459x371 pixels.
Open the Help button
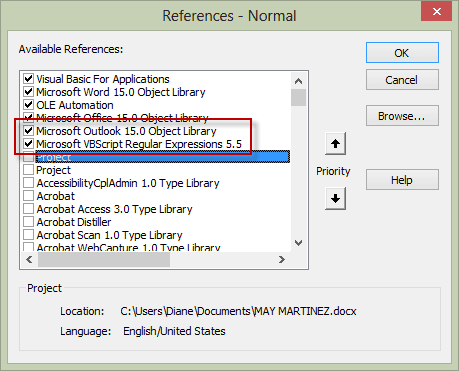402,180
